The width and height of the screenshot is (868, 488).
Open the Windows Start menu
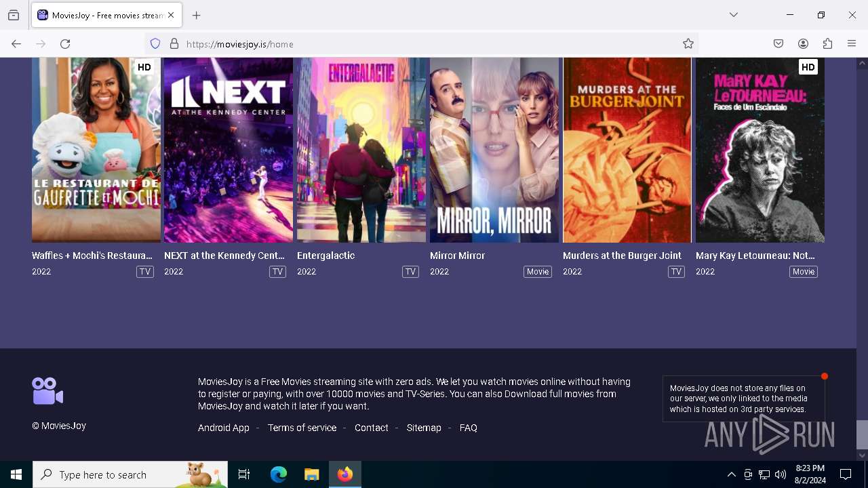pos(16,474)
